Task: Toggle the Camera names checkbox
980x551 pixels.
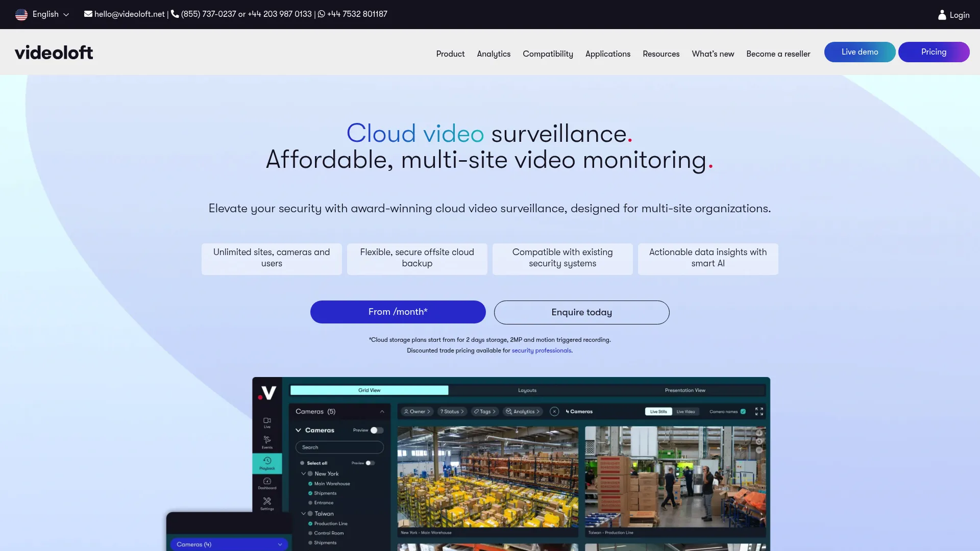Action: [x=743, y=412]
